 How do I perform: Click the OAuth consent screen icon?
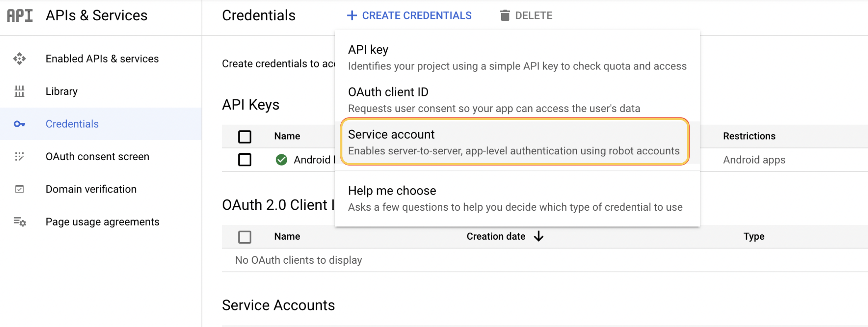click(x=19, y=156)
